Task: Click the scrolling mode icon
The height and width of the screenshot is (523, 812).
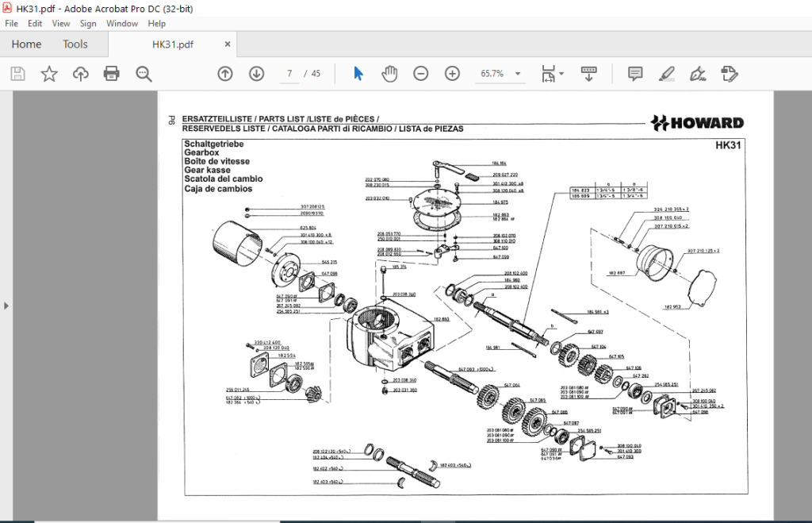Action: [x=589, y=74]
